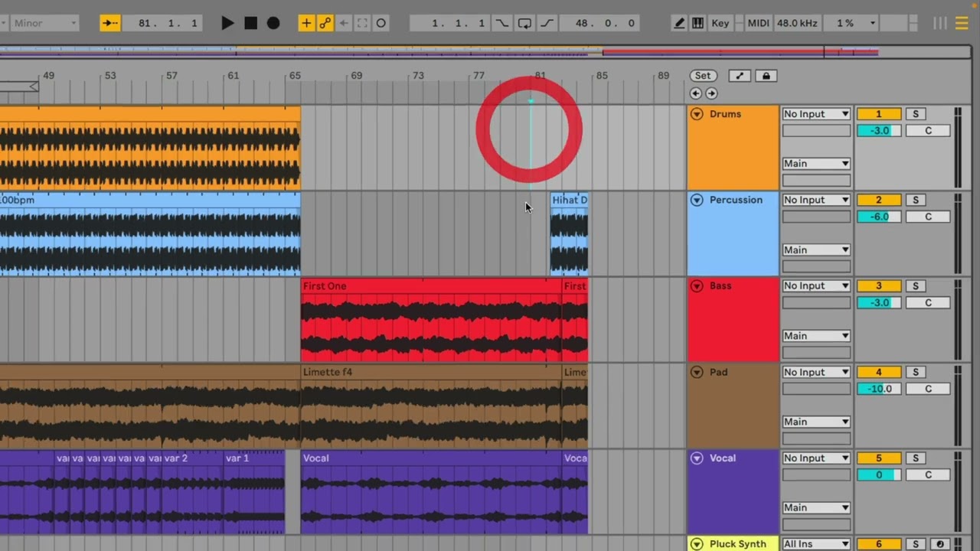
Task: Toggle the Punch-Out switch
Action: (547, 23)
